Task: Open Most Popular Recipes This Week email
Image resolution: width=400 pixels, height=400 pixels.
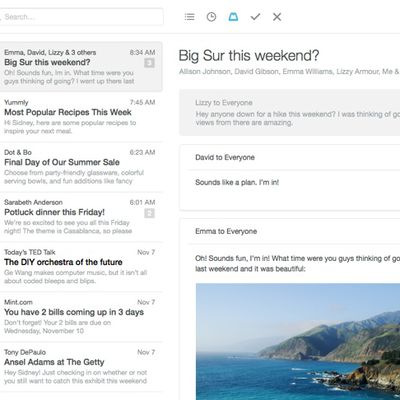Action: pos(81,117)
